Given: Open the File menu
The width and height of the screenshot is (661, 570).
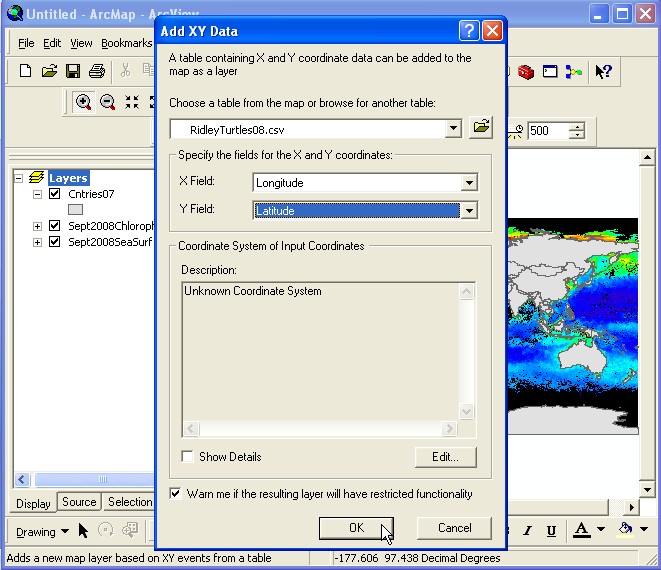Looking at the screenshot, I should pyautogui.click(x=26, y=43).
